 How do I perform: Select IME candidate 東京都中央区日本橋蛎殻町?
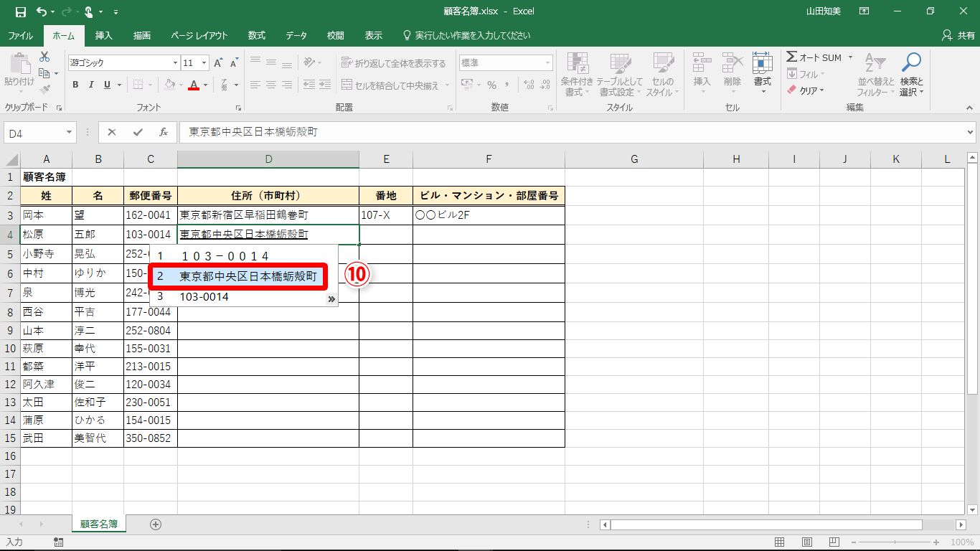tap(239, 277)
